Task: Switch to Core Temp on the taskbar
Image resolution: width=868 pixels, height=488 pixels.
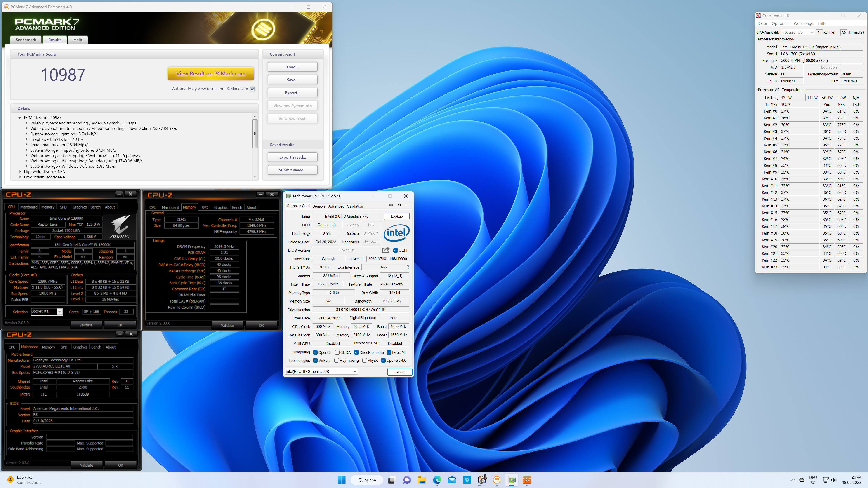Action: click(482, 480)
